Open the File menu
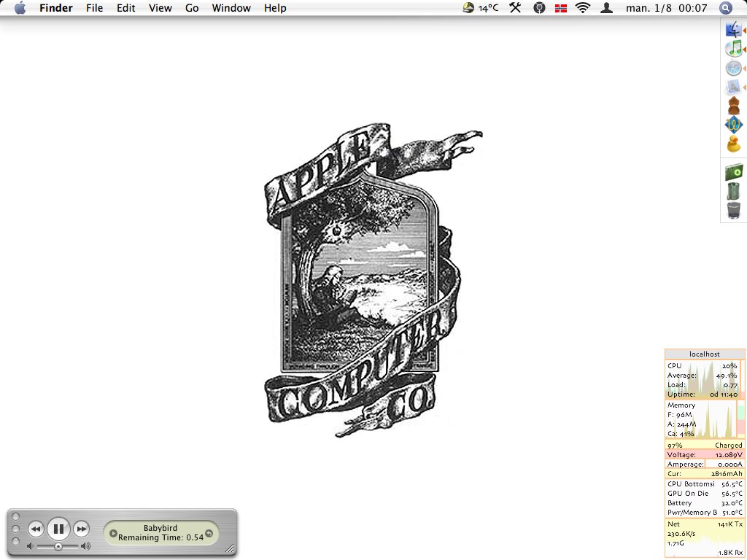Screen dimensions: 747x560 click(94, 8)
